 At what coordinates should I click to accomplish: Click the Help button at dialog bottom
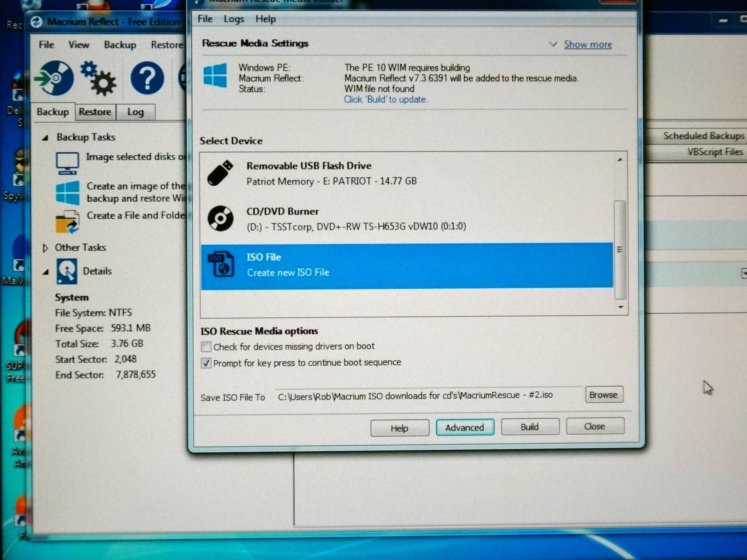[x=400, y=428]
